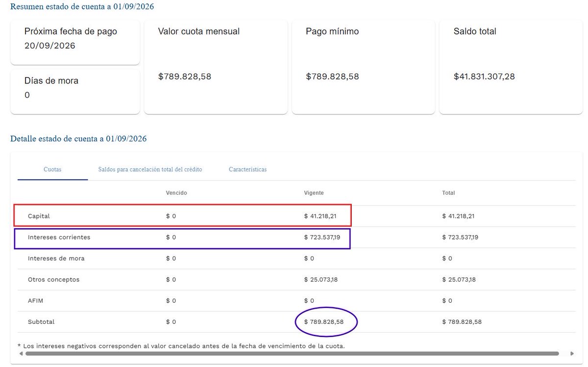Select the AFIM row label
The width and height of the screenshot is (588, 367).
[36, 300]
